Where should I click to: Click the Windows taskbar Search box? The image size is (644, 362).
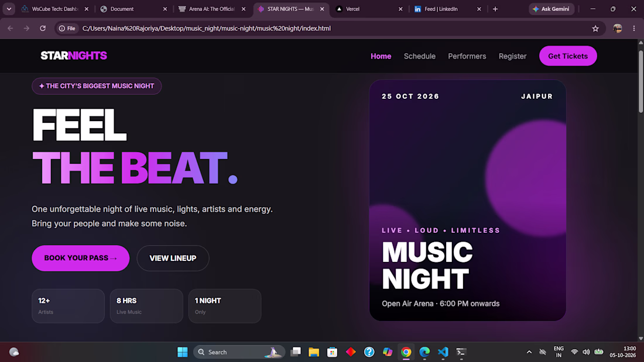[239, 351]
